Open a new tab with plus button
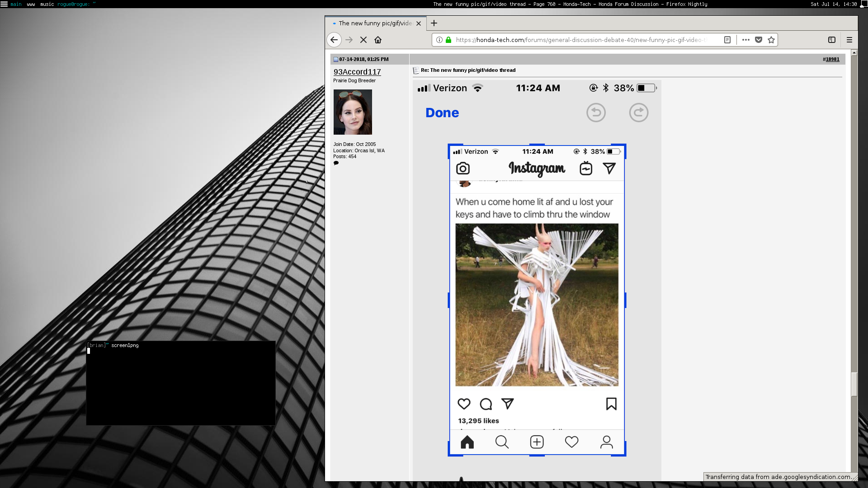The image size is (868, 488). point(434,23)
